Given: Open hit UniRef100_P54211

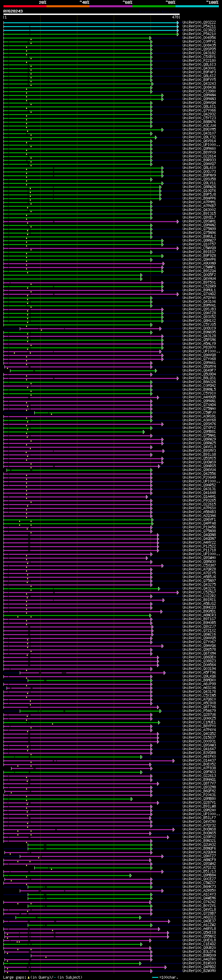Looking at the screenshot, I should (x=199, y=26).
